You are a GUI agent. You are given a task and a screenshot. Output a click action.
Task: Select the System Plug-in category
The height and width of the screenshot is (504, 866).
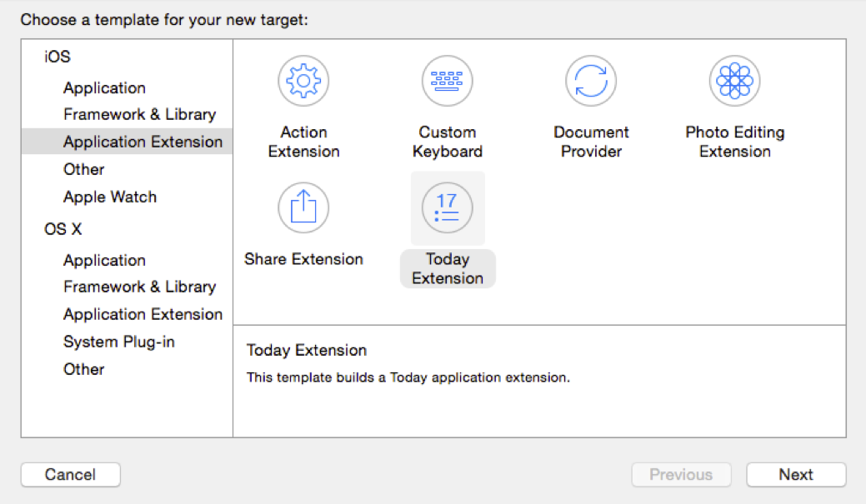tap(119, 342)
